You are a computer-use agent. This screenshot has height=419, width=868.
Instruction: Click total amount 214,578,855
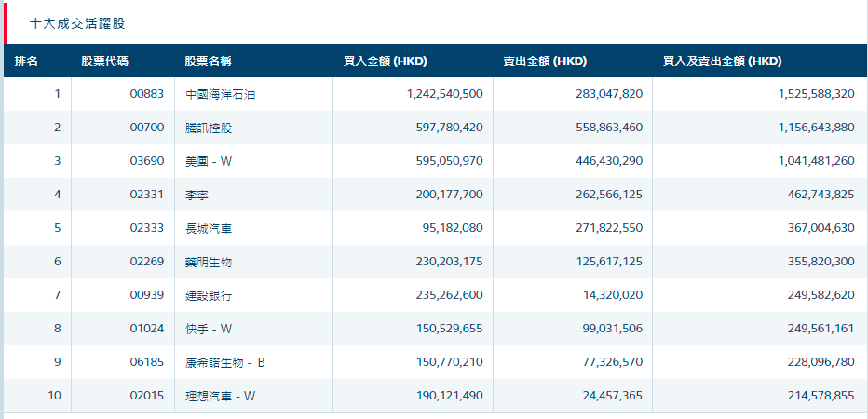pos(821,396)
